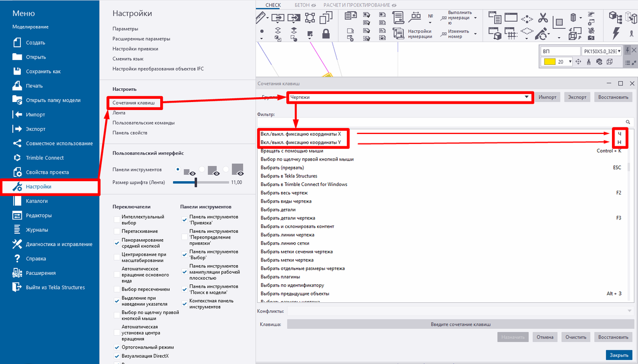The height and width of the screenshot is (364, 638).
Task: Expand the Изменить номер dropdown arrow
Action: (x=475, y=33)
